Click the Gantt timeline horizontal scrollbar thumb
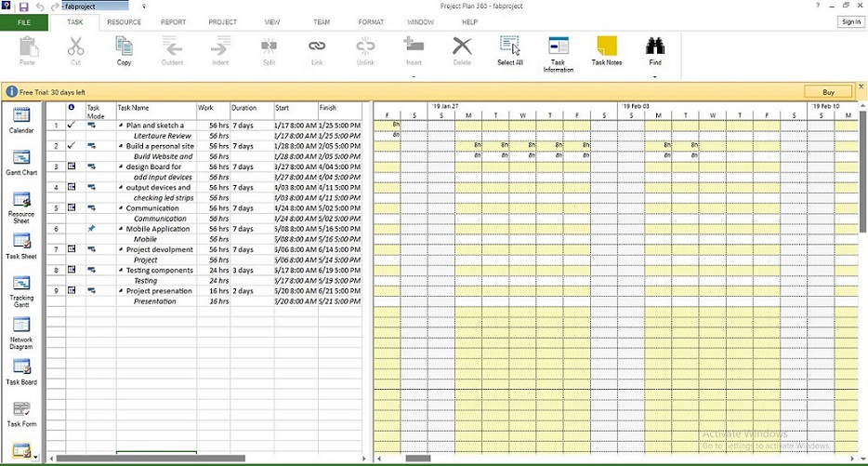The image size is (868, 466). click(418, 459)
